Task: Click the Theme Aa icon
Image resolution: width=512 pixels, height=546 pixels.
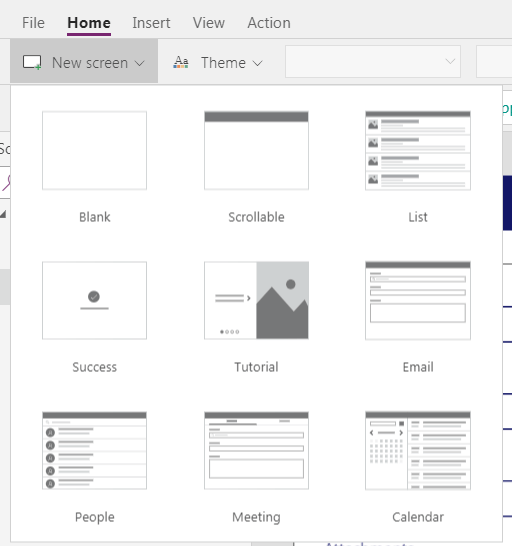Action: (x=181, y=63)
